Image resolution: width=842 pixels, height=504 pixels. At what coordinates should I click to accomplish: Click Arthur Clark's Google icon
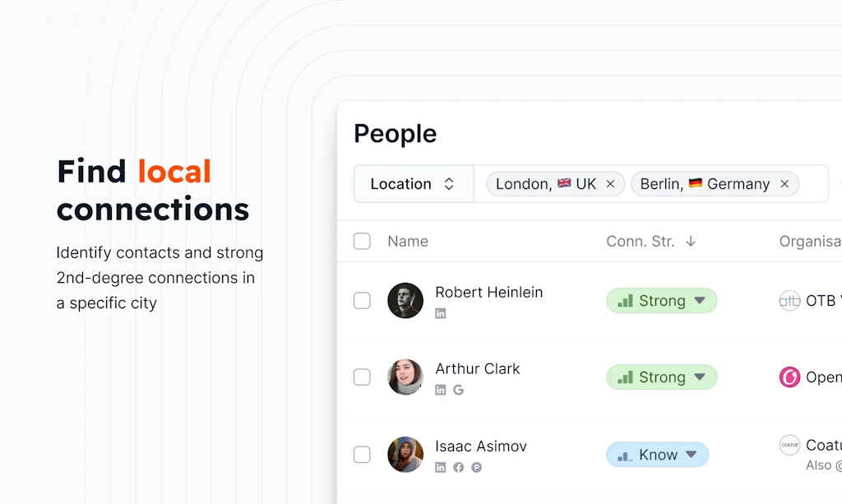[x=459, y=390]
